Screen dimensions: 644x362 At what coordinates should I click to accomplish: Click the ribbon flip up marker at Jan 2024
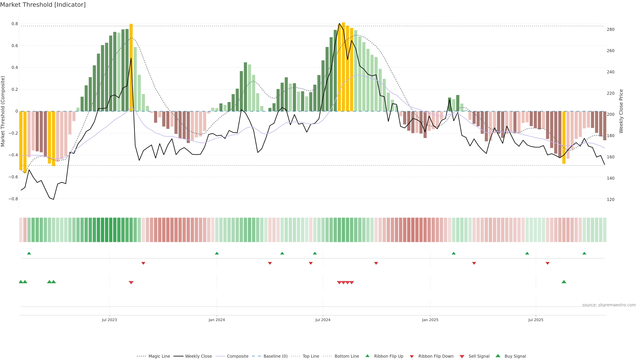[x=217, y=253]
